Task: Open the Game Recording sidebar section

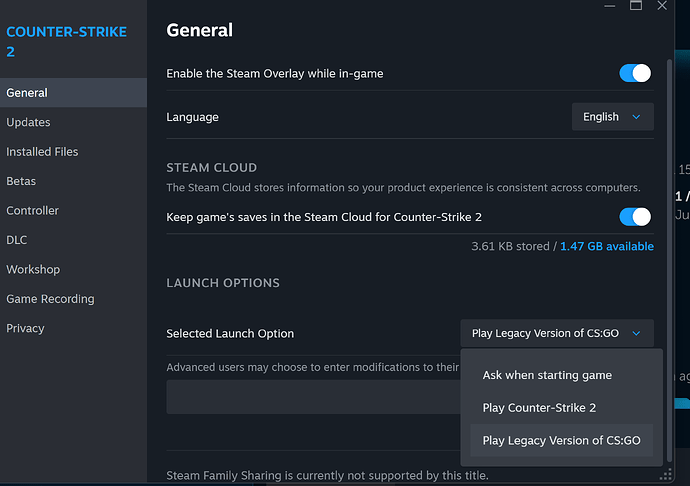Action: 73,299
